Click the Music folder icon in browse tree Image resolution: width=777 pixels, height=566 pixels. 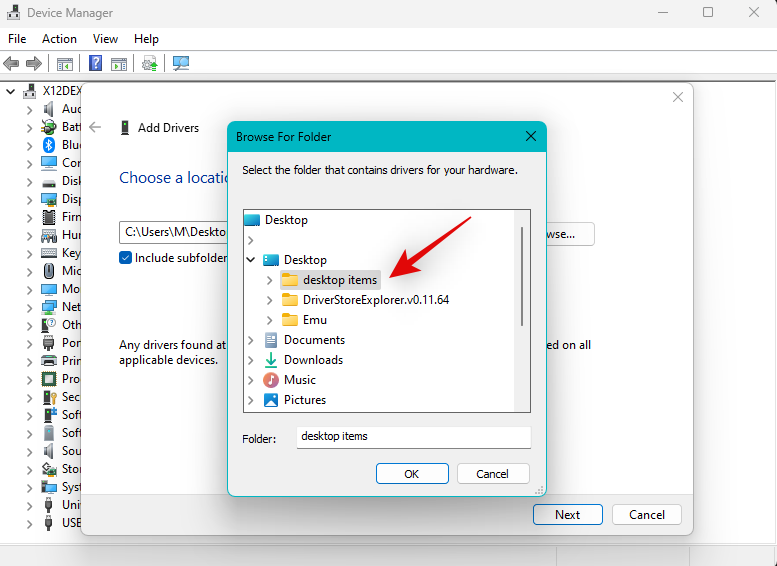(271, 380)
